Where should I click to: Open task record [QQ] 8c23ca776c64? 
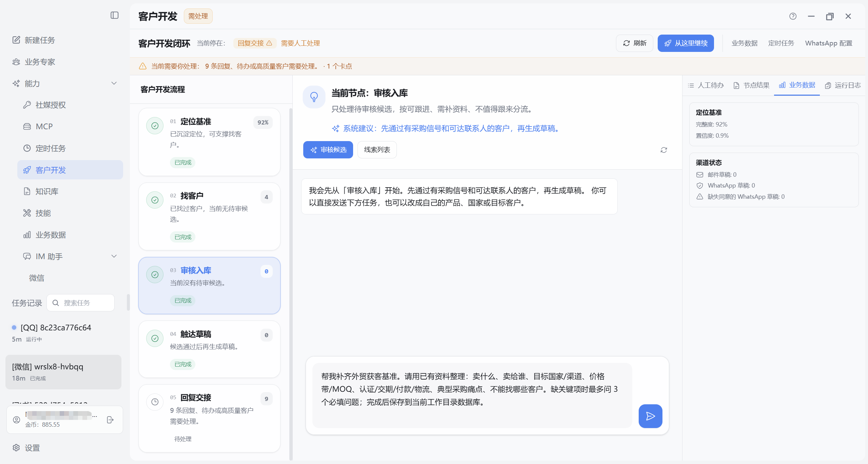(x=63, y=333)
